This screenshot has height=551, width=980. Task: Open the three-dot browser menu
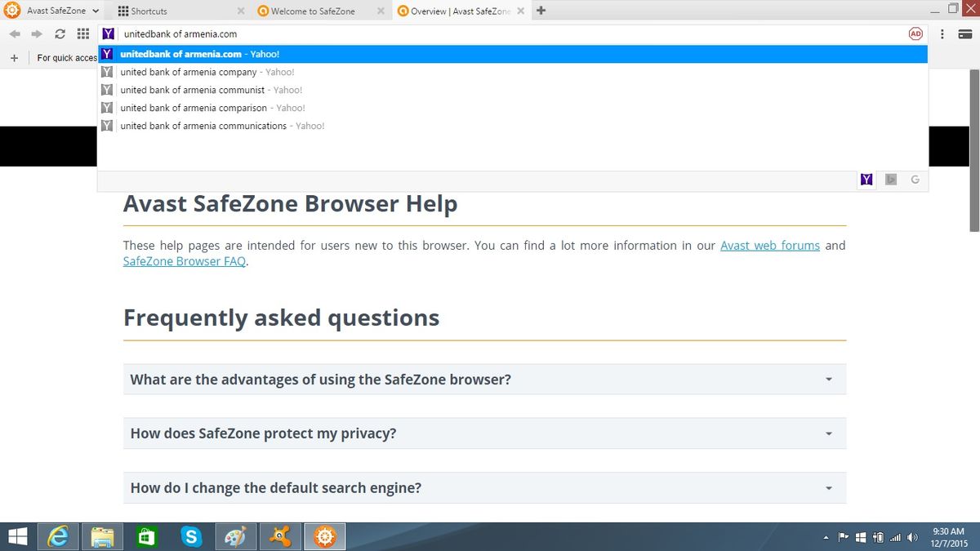point(942,34)
